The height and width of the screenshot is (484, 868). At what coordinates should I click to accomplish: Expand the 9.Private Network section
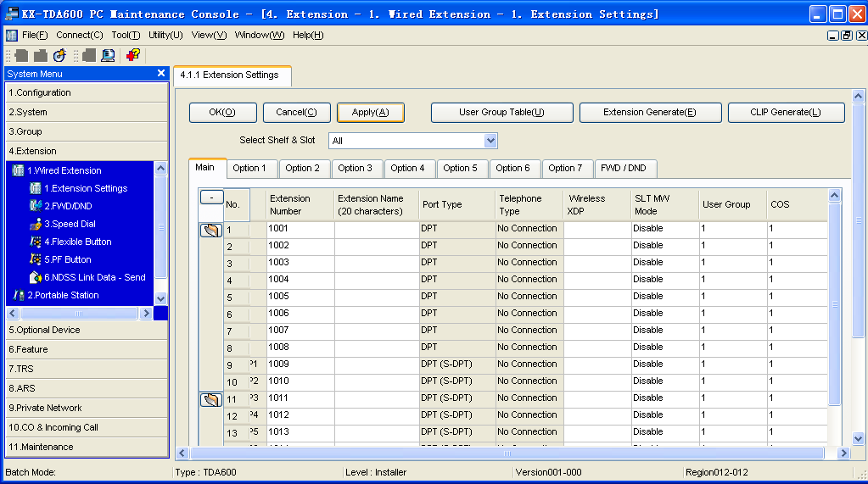tap(87, 408)
